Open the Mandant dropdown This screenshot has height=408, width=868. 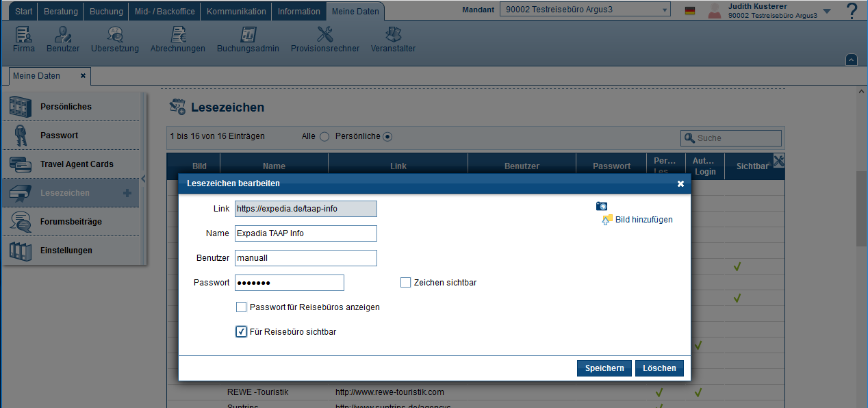585,10
